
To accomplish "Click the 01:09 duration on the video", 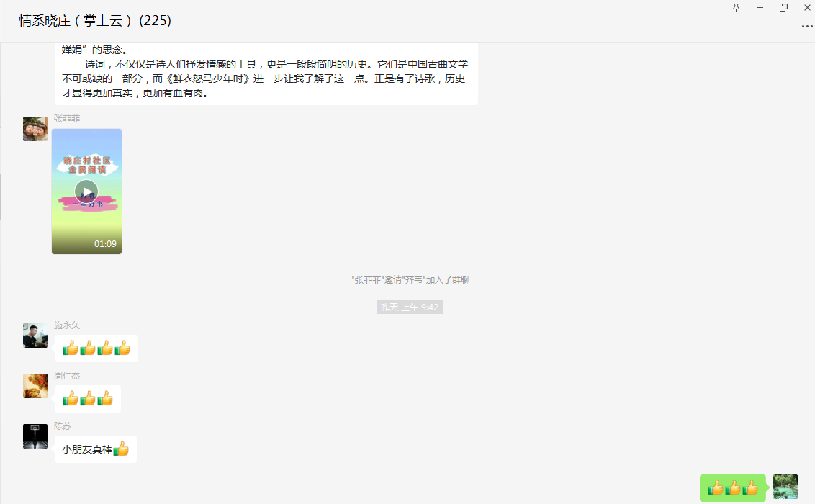I will (x=105, y=244).
